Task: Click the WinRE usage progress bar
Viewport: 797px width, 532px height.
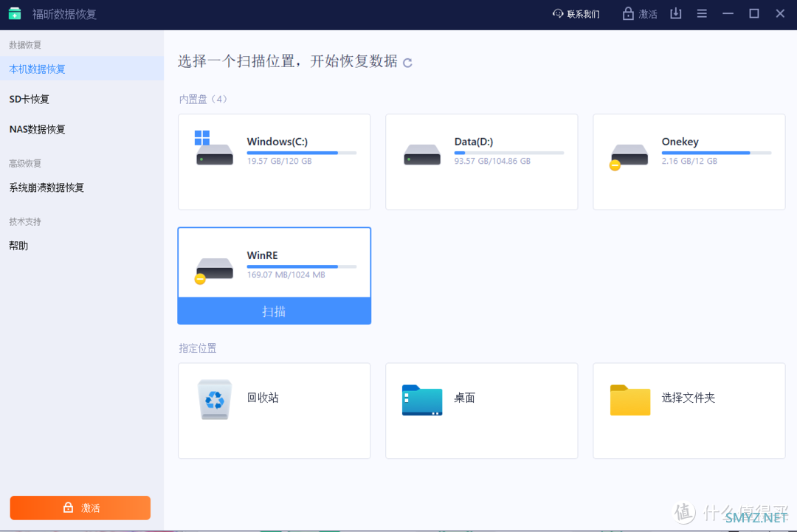Action: [x=301, y=266]
